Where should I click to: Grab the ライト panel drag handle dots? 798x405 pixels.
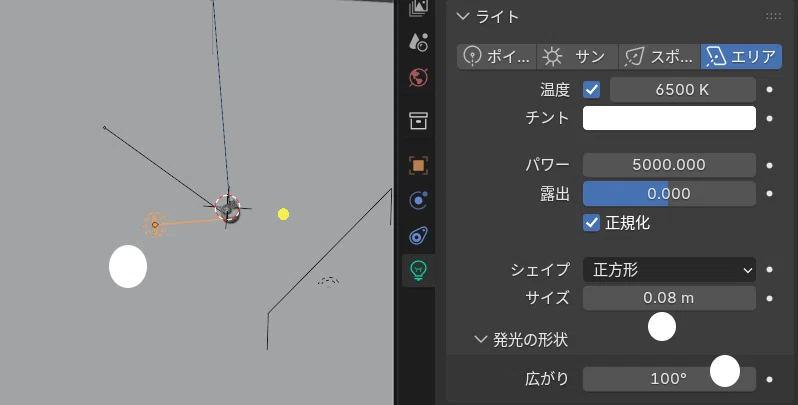[x=774, y=17]
